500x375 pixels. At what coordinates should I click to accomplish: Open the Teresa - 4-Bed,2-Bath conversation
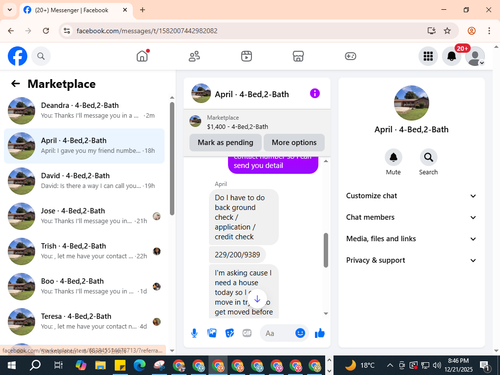(x=84, y=322)
